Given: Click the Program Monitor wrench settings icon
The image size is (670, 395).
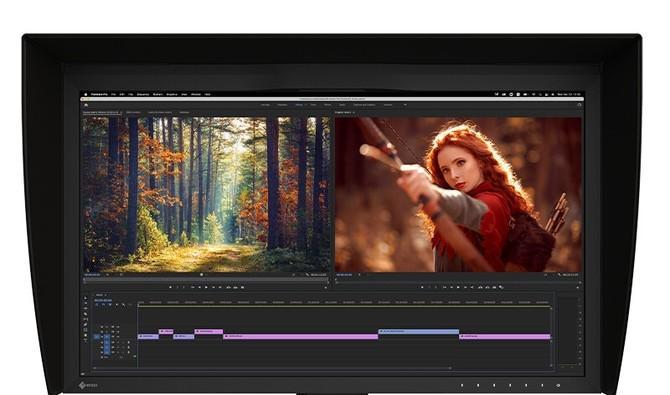Looking at the screenshot, I should tap(560, 274).
